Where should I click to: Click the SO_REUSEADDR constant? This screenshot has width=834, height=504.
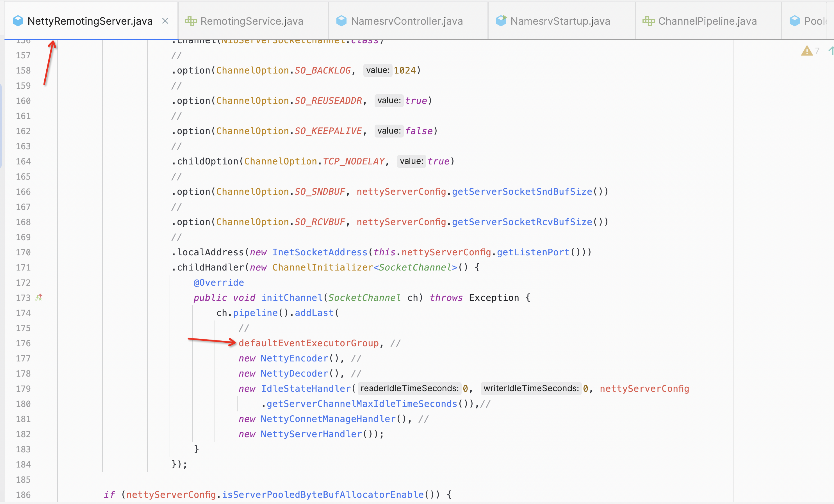coord(328,101)
